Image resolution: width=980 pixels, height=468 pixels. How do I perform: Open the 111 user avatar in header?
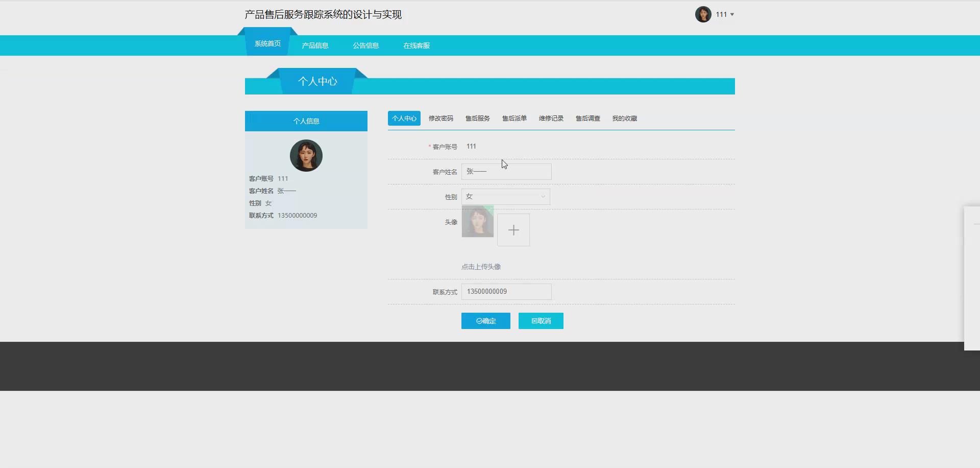click(x=703, y=14)
